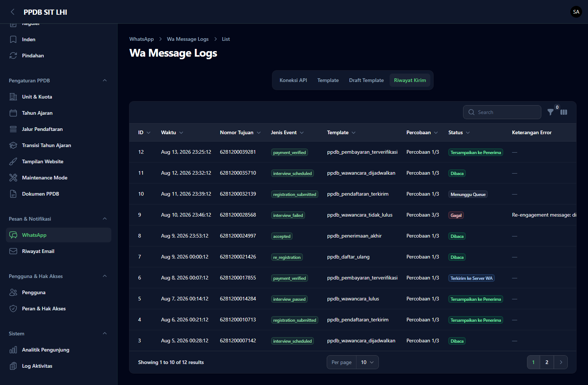
Task: Click the Transisi Tahun Ajaran graduation cap icon
Action: pos(13,145)
